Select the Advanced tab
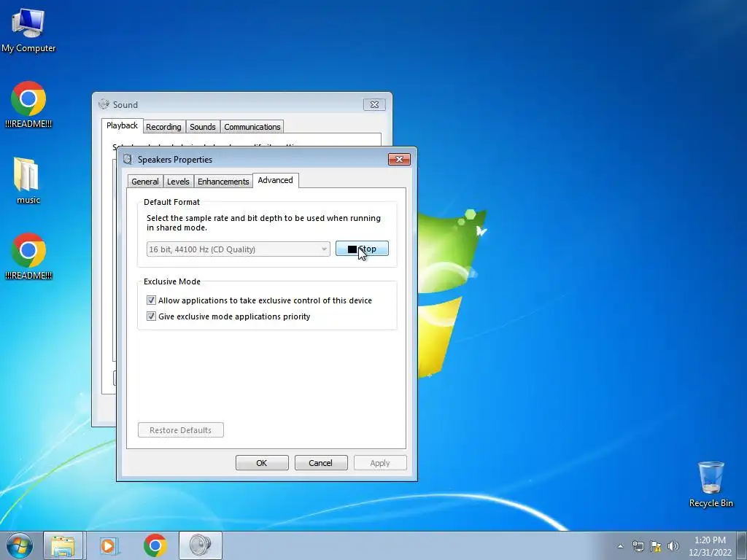The image size is (747, 560). click(275, 181)
